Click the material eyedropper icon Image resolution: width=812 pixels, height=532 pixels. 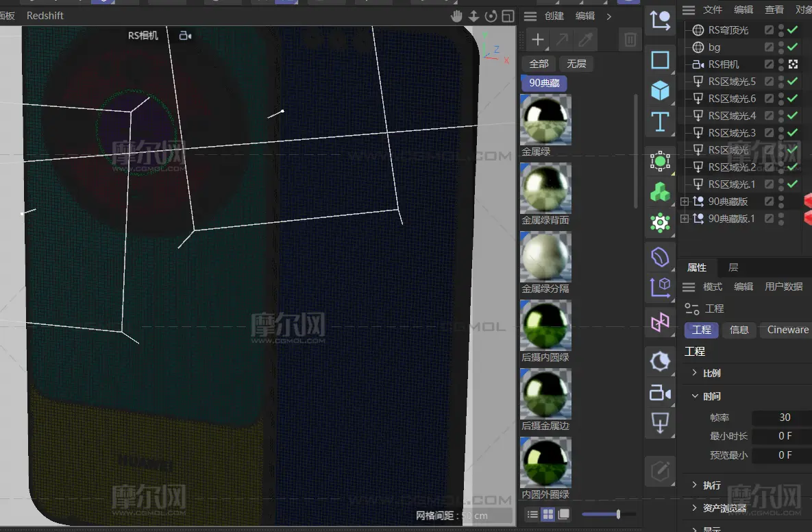(x=586, y=39)
